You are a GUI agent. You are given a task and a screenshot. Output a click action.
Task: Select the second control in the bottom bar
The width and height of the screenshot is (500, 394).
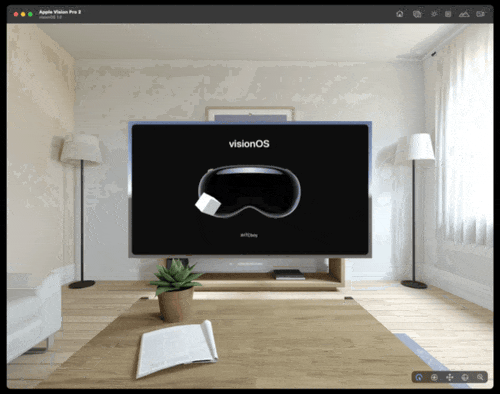tap(434, 377)
